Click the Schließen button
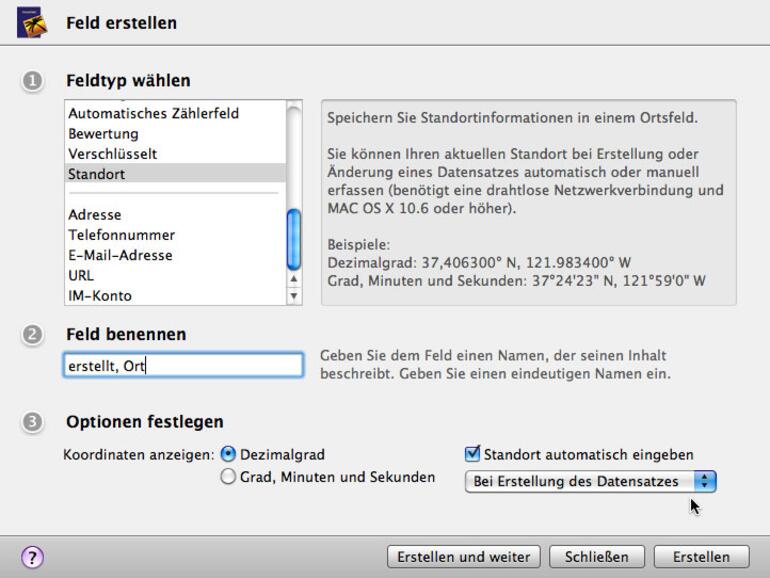Viewport: 770px width, 578px height. pos(597,557)
